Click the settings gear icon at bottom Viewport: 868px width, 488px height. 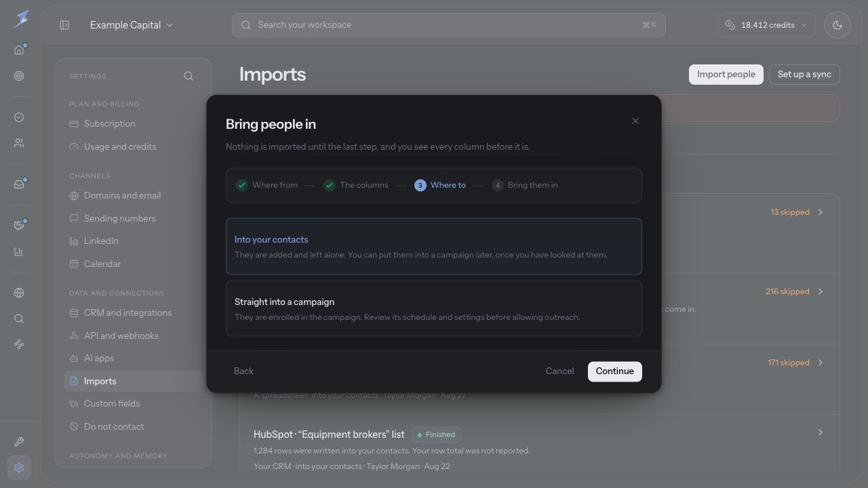coord(19,468)
